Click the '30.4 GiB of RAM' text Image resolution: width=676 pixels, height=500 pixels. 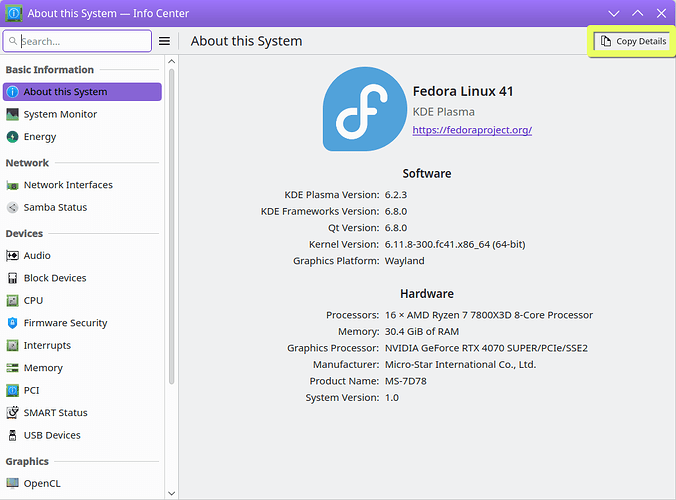[422, 331]
